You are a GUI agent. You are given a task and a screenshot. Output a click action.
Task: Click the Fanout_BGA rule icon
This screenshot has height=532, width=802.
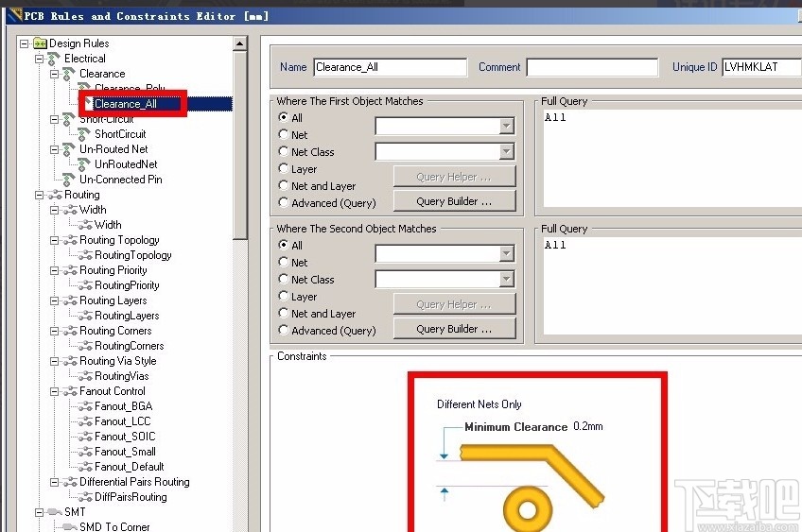tap(85, 406)
